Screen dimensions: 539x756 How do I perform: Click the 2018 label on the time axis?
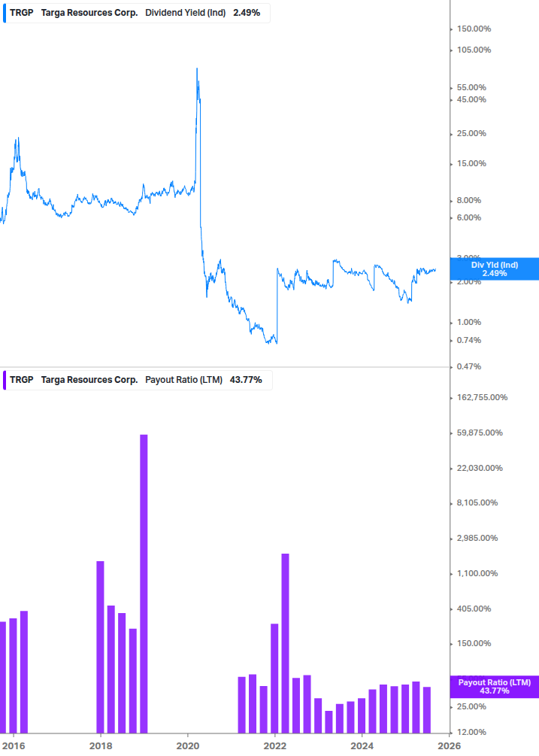(x=101, y=746)
